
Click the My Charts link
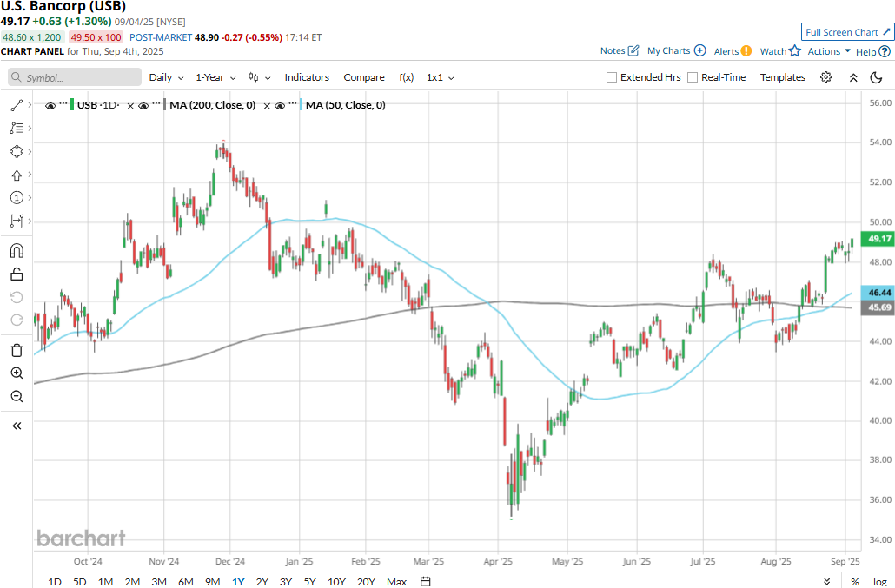668,50
